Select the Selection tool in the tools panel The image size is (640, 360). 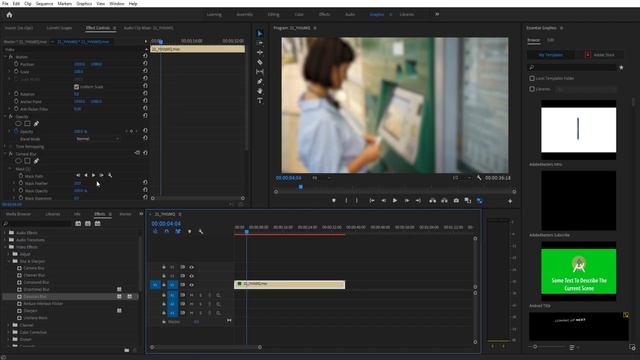coord(260,33)
